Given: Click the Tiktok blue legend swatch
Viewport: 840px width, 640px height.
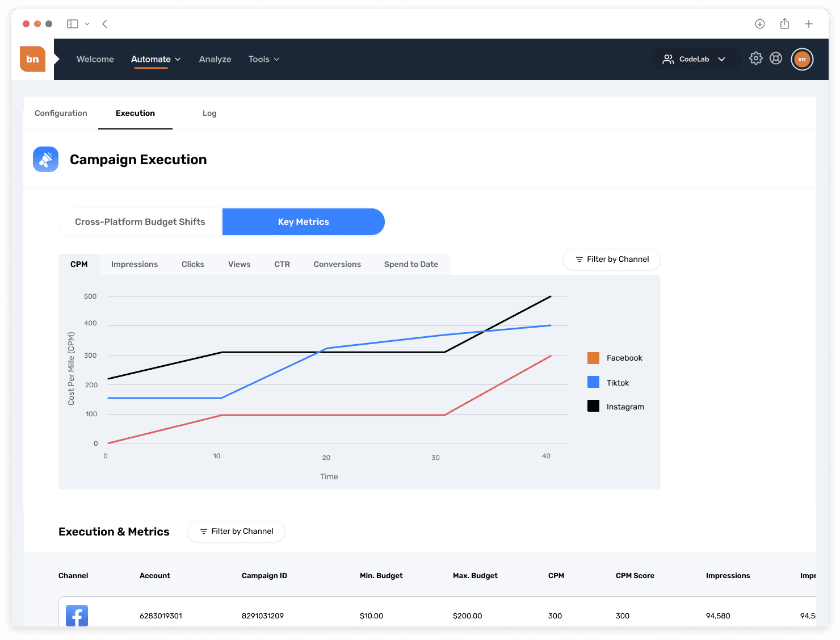Looking at the screenshot, I should (x=594, y=382).
